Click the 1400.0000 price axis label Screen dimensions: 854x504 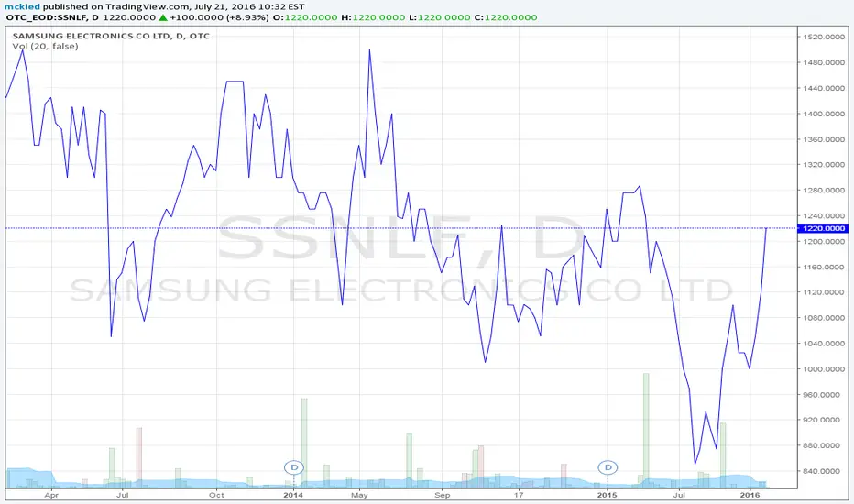pyautogui.click(x=824, y=114)
